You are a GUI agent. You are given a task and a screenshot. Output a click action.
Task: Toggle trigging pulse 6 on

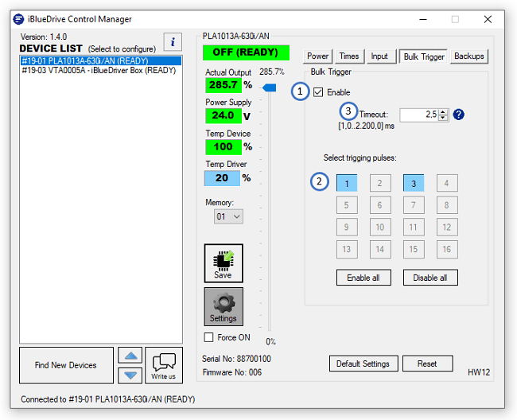(x=380, y=205)
